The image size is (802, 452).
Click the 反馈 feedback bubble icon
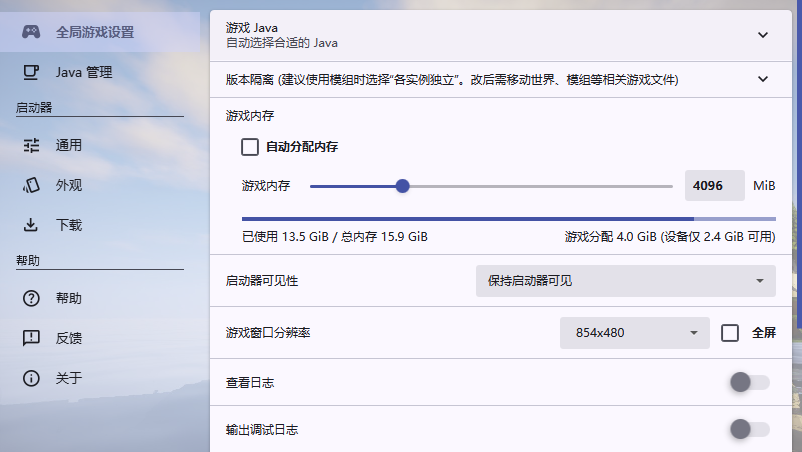click(31, 338)
